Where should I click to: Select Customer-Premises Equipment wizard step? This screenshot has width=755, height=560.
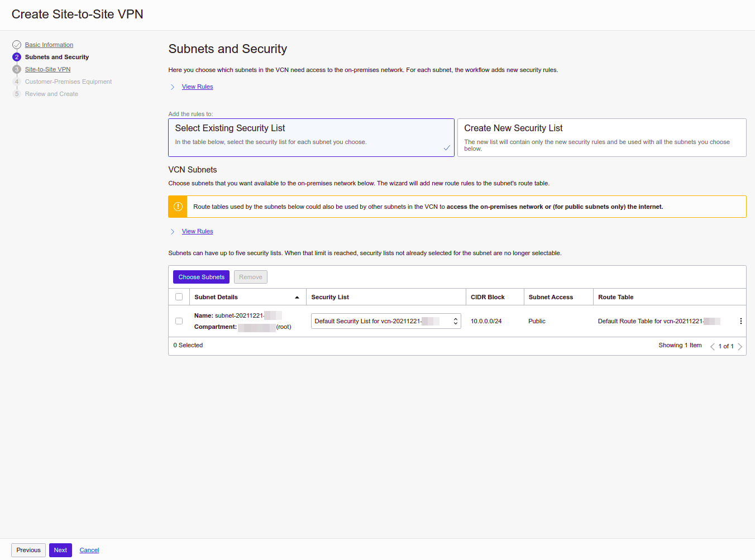pyautogui.click(x=68, y=82)
